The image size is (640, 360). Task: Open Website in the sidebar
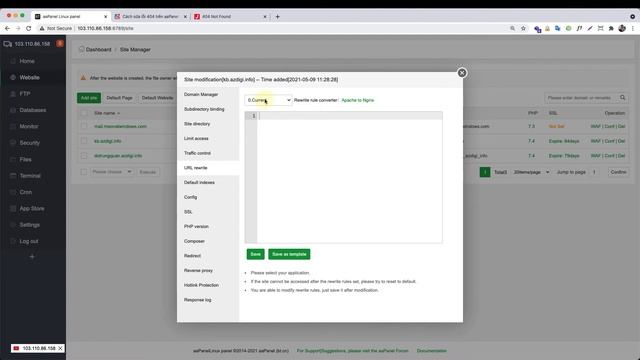click(29, 78)
